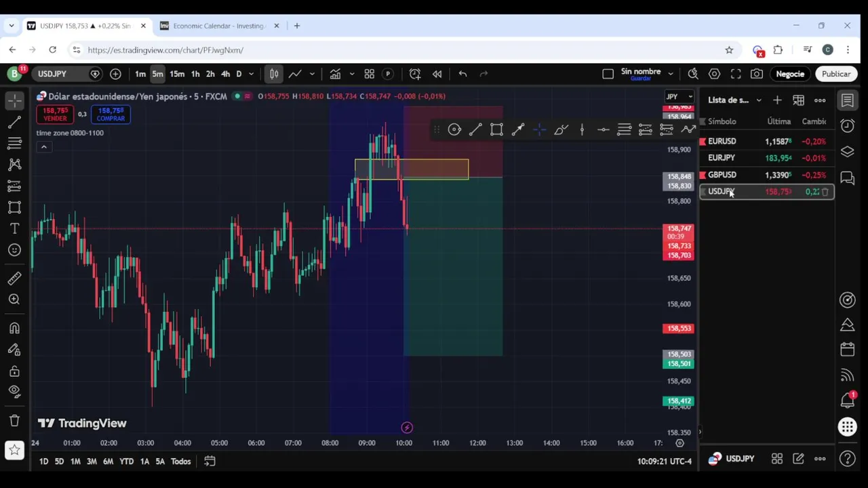
Task: Open watchlist advanced view table icon
Action: 798,100
